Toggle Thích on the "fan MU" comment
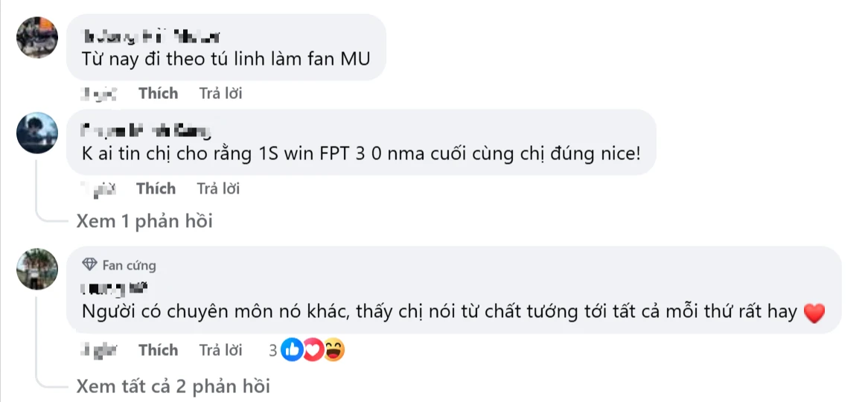The height and width of the screenshot is (402, 868). click(x=159, y=94)
